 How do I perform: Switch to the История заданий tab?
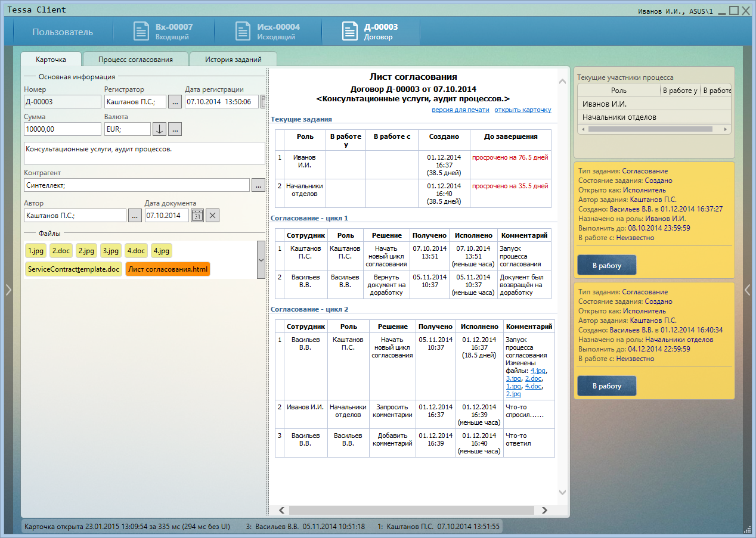tap(233, 60)
